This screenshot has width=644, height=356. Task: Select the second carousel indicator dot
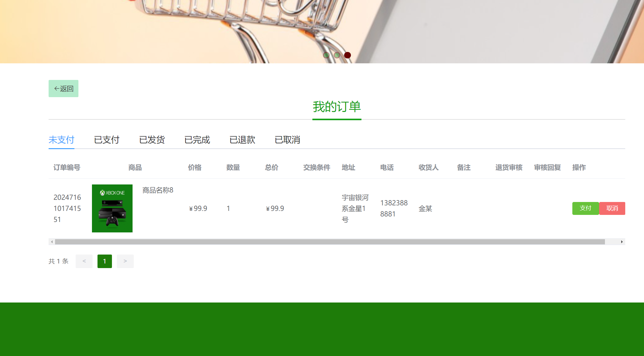(337, 56)
